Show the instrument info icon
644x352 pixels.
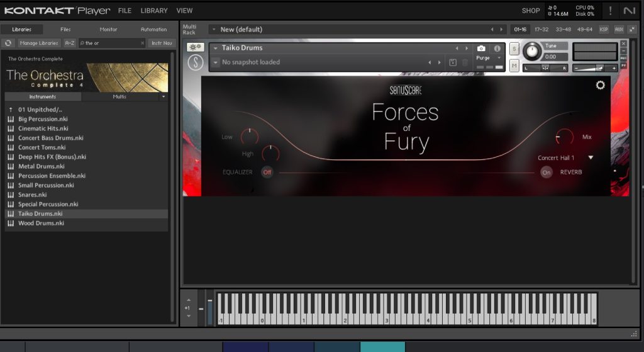click(497, 48)
